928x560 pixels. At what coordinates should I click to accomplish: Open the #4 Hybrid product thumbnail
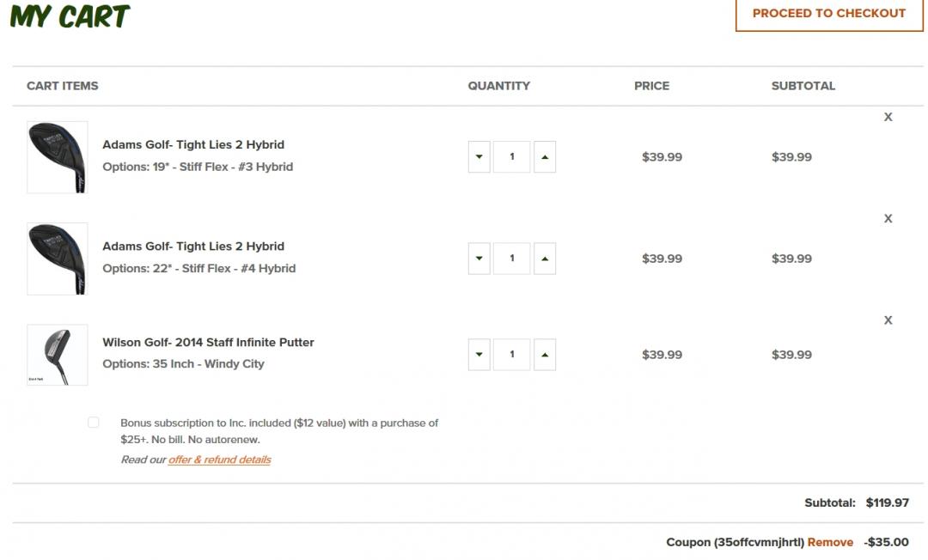pos(58,259)
